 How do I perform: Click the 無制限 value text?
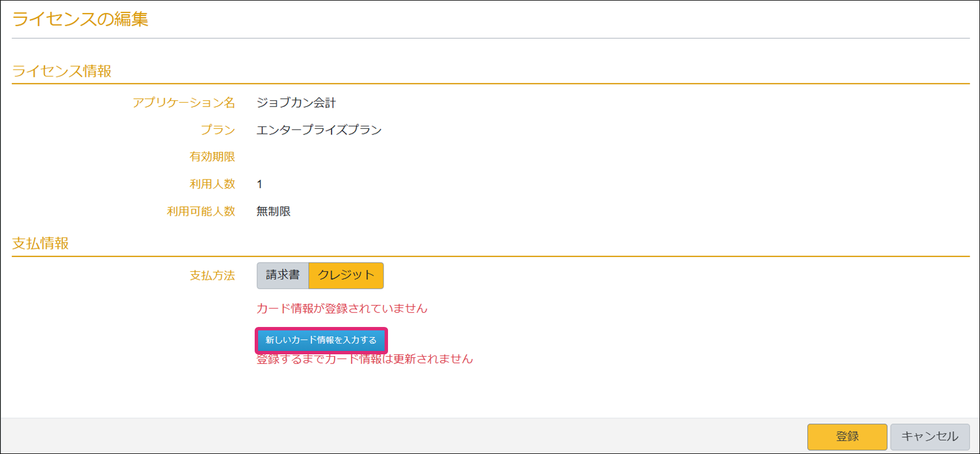pyautogui.click(x=273, y=211)
